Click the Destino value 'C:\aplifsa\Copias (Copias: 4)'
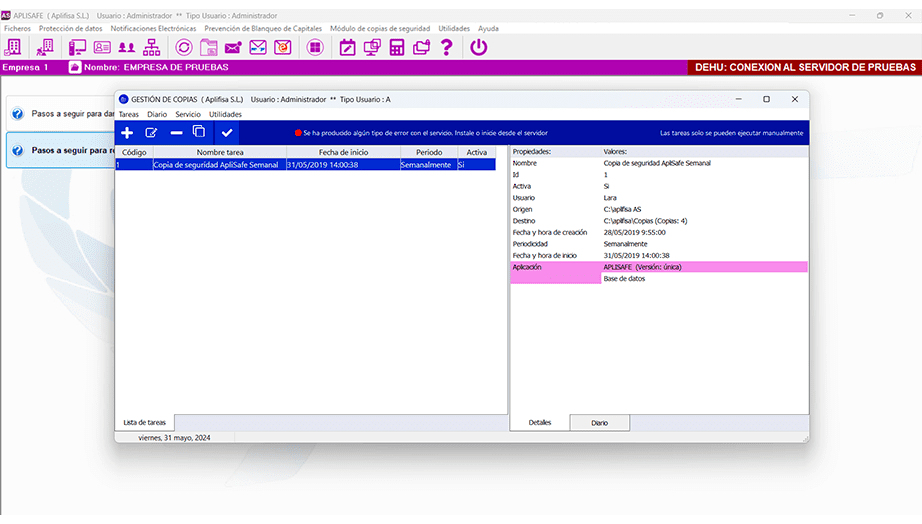Screen dimensions: 922x524 click(645, 221)
